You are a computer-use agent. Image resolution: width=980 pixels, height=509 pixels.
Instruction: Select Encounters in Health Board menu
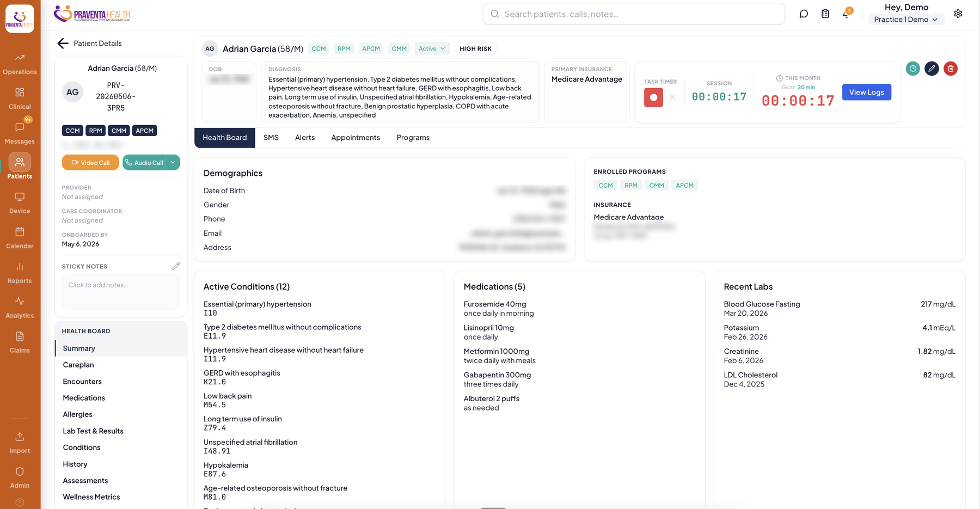coord(121,382)
